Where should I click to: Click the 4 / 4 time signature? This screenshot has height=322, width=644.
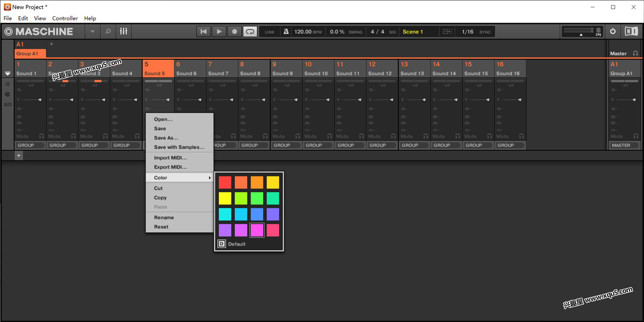point(377,32)
